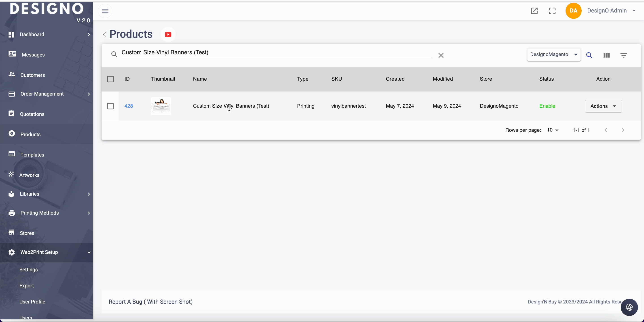This screenshot has width=644, height=322.
Task: Go to Artworks in the sidebar
Action: (x=29, y=175)
